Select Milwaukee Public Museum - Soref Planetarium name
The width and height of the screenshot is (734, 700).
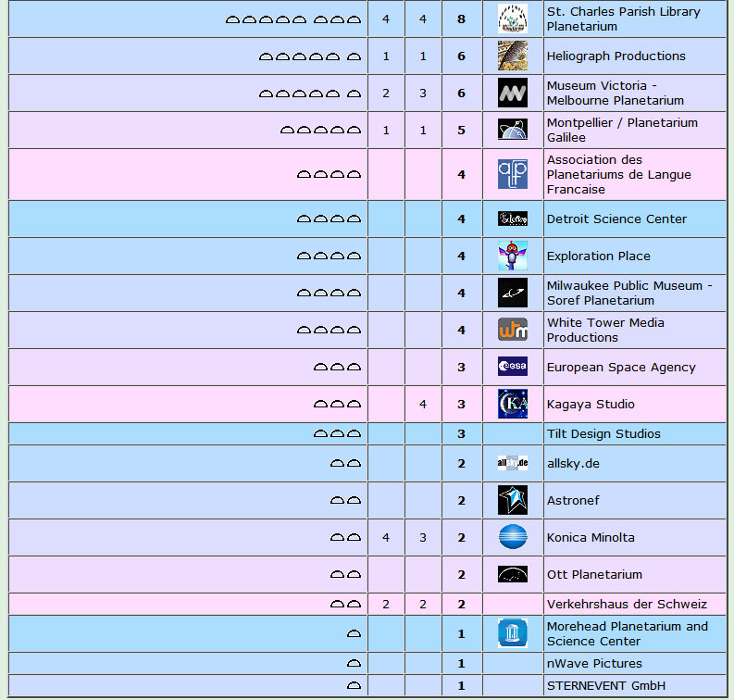(629, 293)
